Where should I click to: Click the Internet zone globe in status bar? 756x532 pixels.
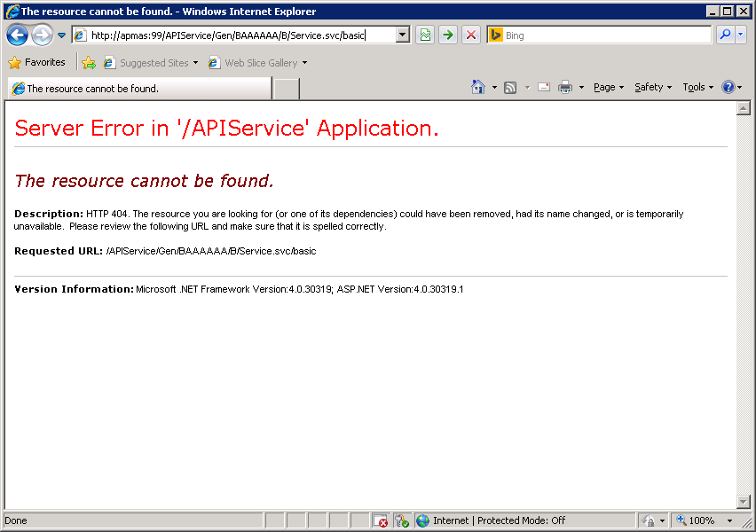click(x=424, y=520)
